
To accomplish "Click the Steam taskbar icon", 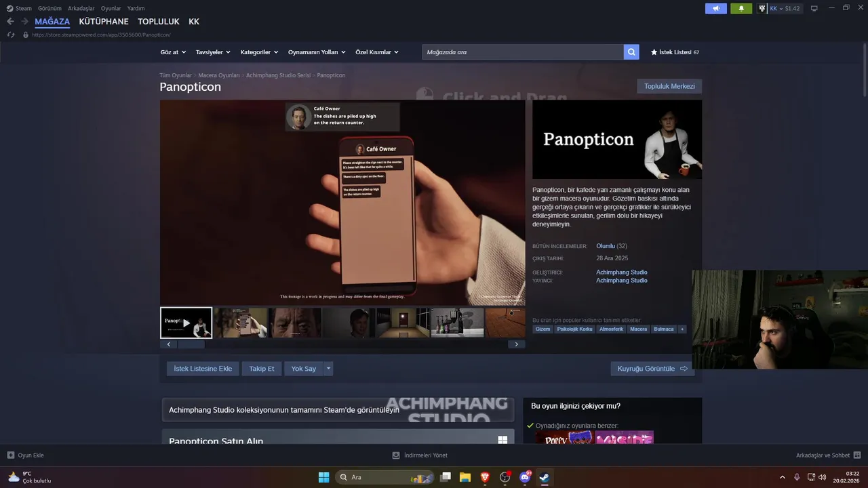I will 545,477.
